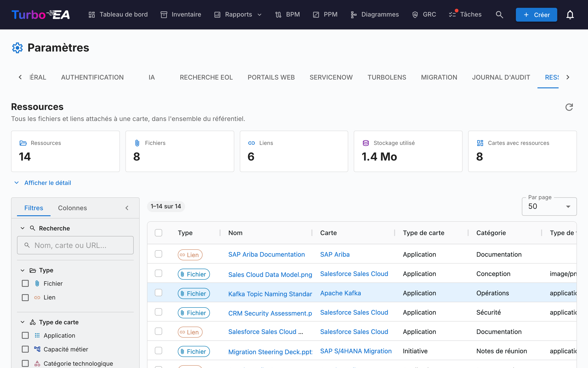Open the notifications bell

click(570, 14)
